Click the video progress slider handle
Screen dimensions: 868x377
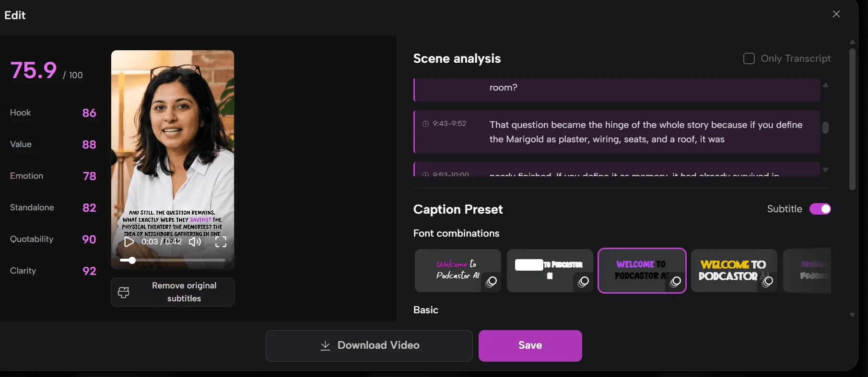(132, 260)
